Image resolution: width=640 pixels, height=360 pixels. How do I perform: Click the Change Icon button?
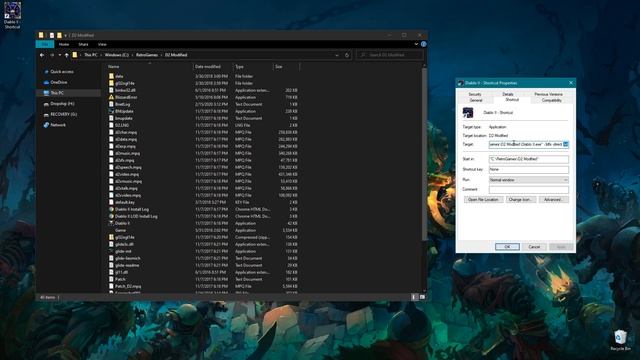(520, 200)
